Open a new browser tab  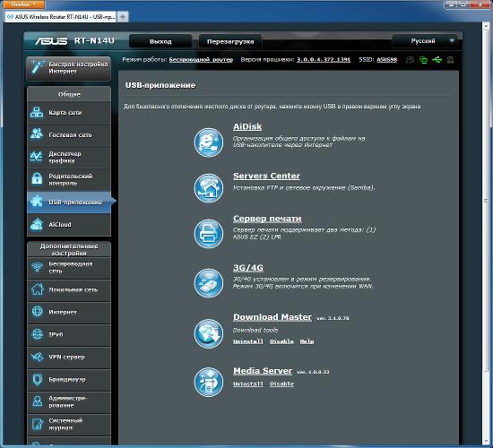tap(123, 16)
